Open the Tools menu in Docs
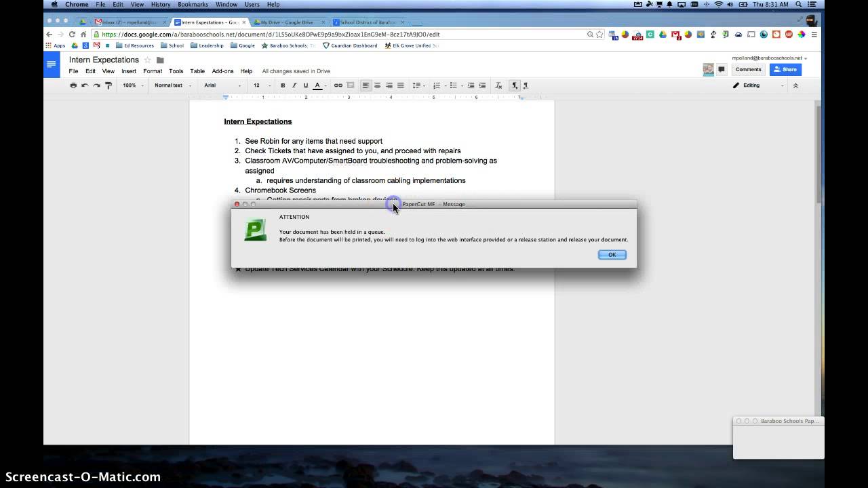 point(176,71)
